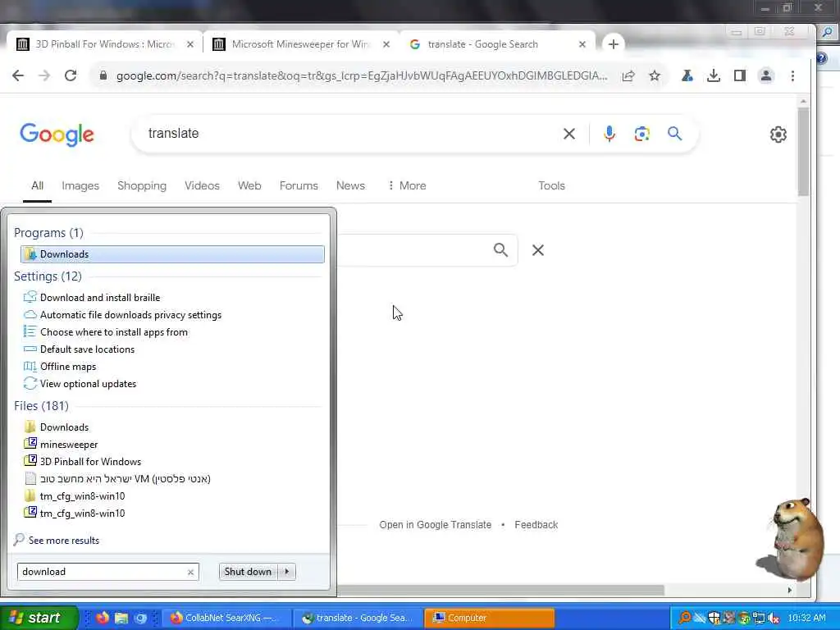Expand the More search filters menu
Screen dimensions: 840x630
(407, 185)
